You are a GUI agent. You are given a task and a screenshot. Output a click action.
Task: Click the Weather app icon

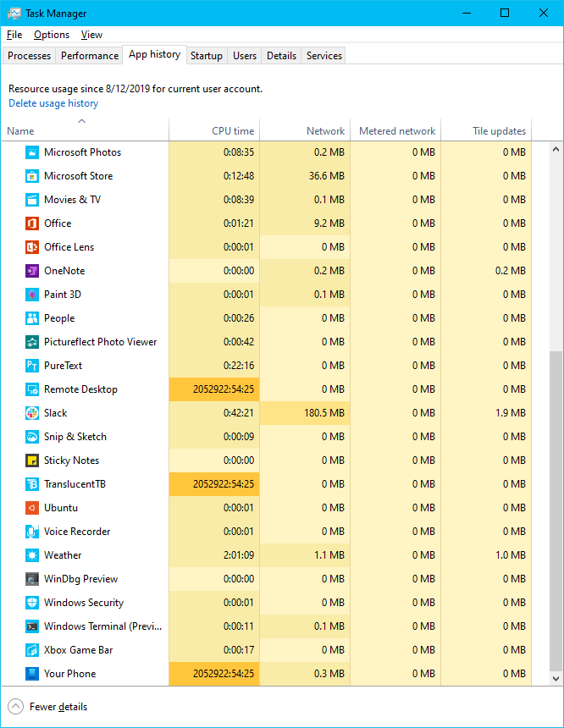31,555
